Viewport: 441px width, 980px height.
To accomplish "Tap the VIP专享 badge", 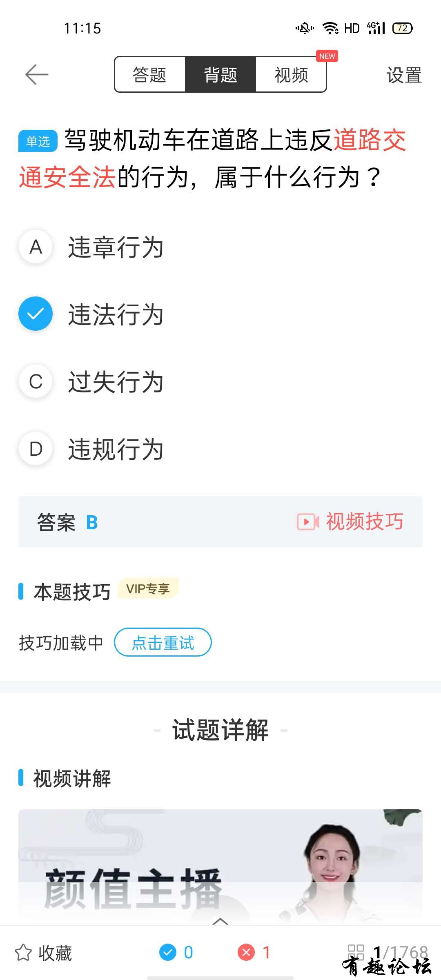I will (x=148, y=588).
